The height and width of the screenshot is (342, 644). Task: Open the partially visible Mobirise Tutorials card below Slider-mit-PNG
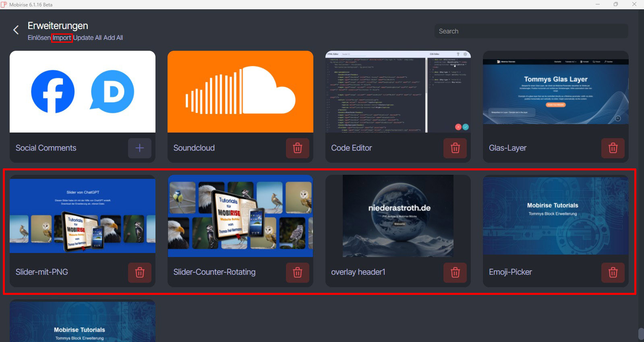click(83, 321)
